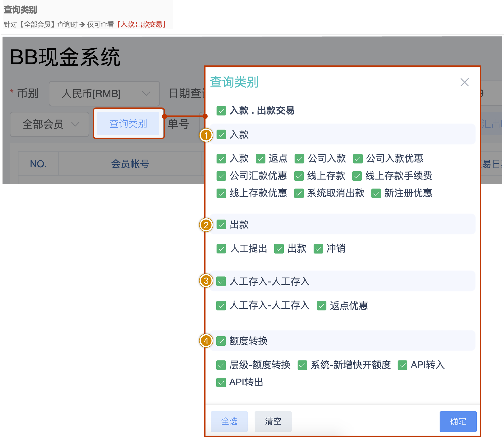Image resolution: width=504 pixels, height=437 pixels.
Task: Close the 查询类别 dialog with X
Action: point(464,82)
